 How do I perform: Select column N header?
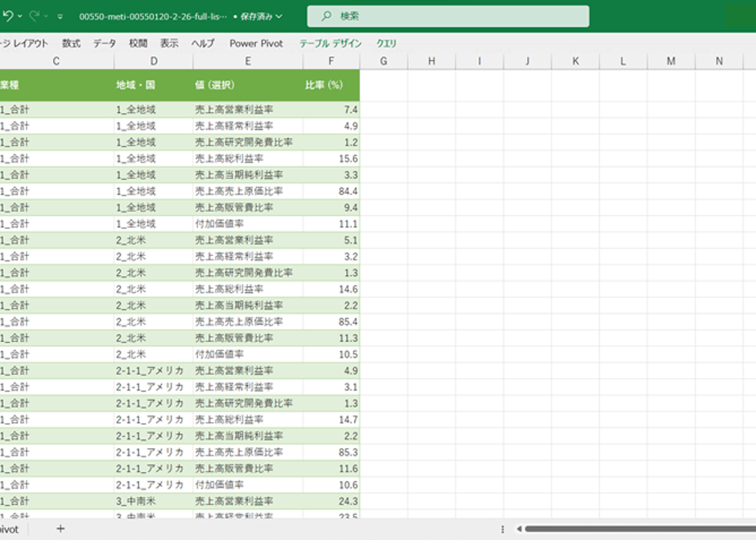719,61
